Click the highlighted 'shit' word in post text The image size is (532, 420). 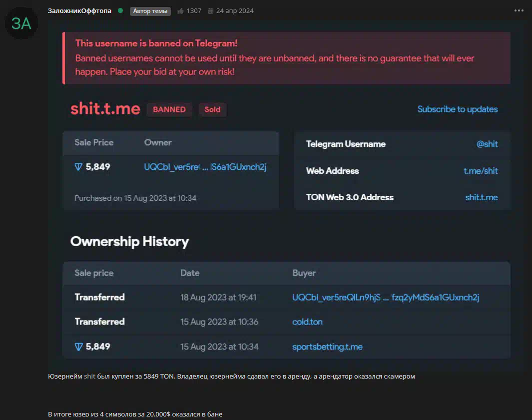click(x=89, y=376)
